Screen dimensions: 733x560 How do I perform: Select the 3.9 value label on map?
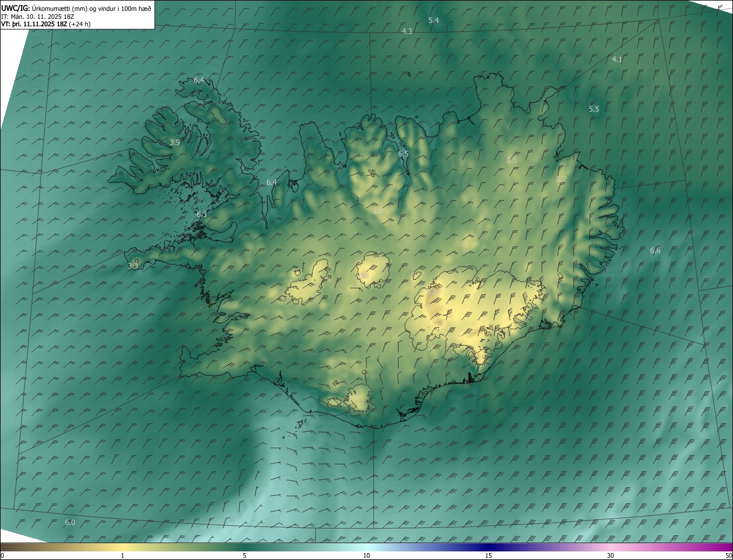click(x=175, y=142)
